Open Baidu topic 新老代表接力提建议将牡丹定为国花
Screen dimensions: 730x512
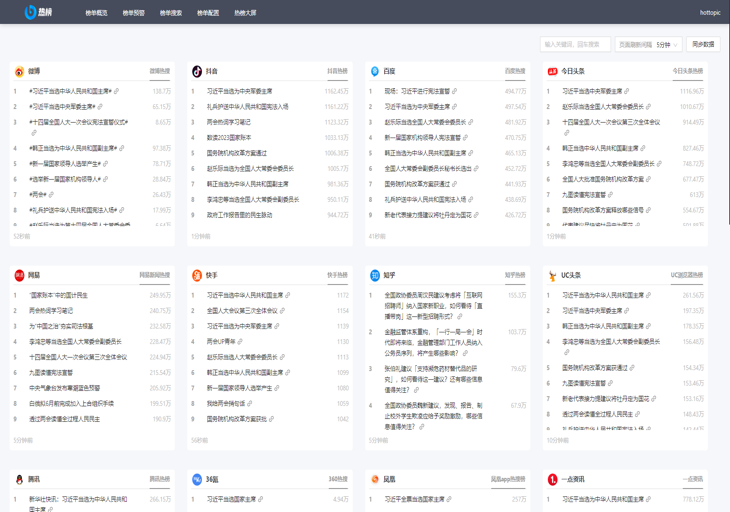pyautogui.click(x=428, y=215)
